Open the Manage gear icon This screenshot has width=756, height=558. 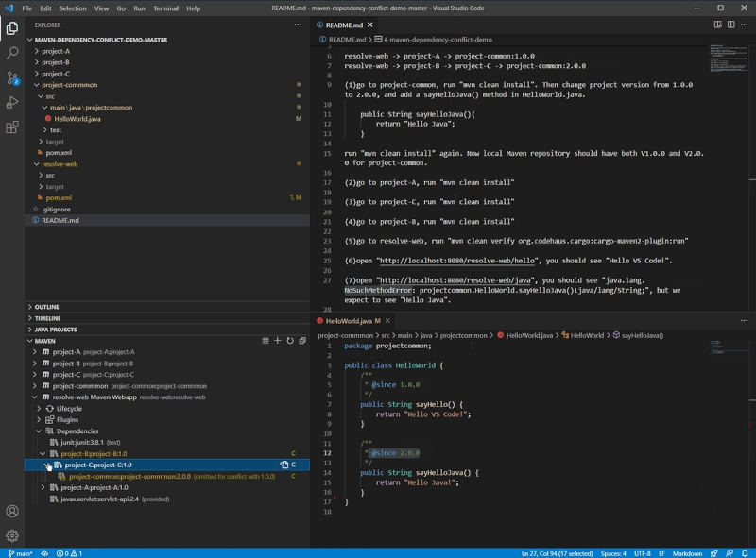tap(12, 535)
